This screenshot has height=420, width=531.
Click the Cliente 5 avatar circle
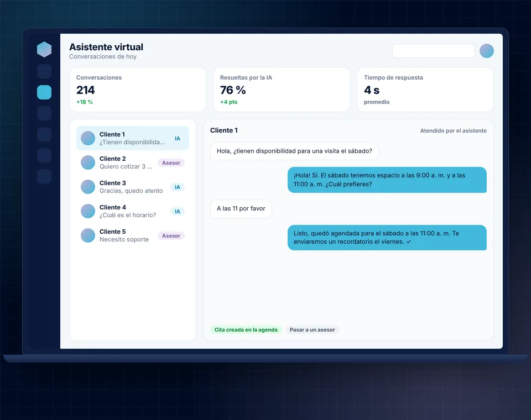(x=88, y=235)
